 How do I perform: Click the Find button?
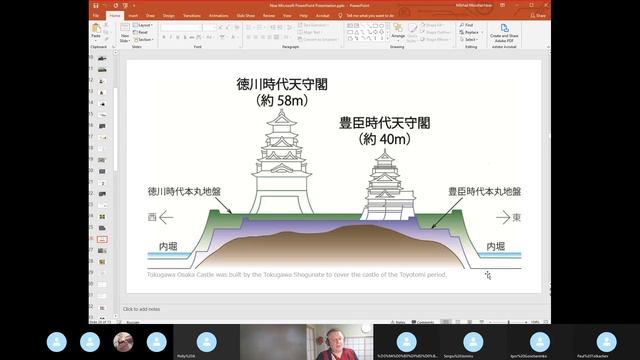pyautogui.click(x=467, y=25)
